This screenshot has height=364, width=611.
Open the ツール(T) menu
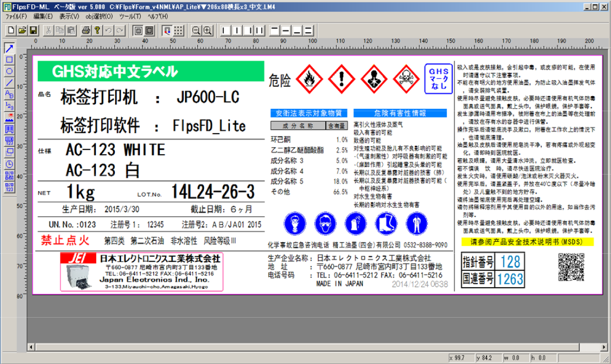pyautogui.click(x=130, y=16)
